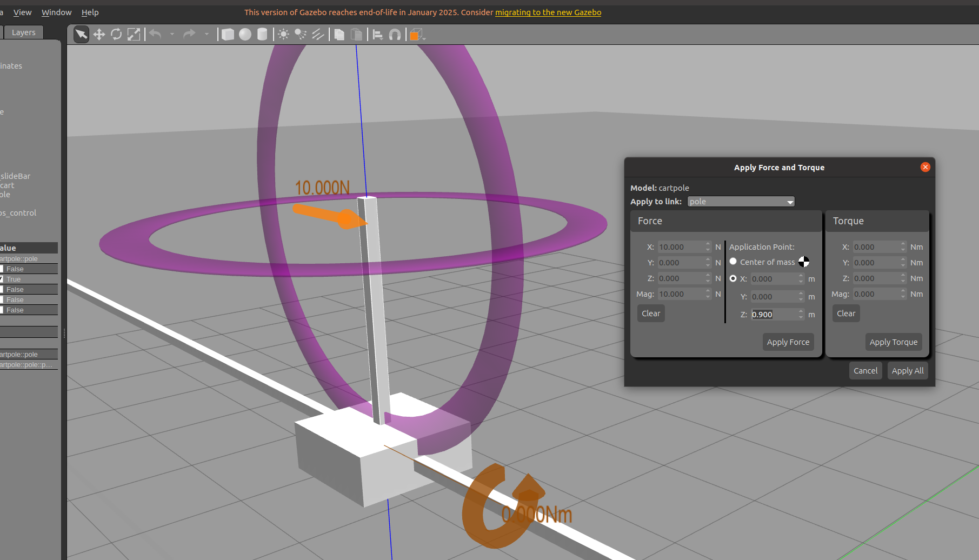This screenshot has height=560, width=979.
Task: Insert a sphere shape from toolbar
Action: pos(245,35)
